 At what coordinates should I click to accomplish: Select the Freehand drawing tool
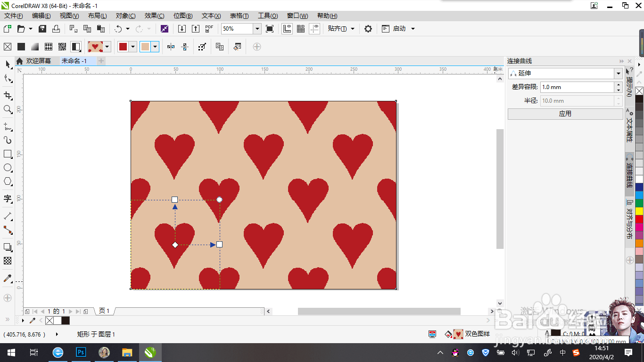pos(8,126)
